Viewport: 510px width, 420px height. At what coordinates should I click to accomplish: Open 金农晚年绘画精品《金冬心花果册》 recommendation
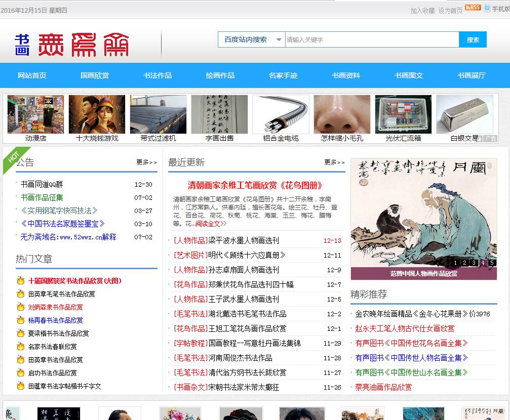click(x=422, y=314)
